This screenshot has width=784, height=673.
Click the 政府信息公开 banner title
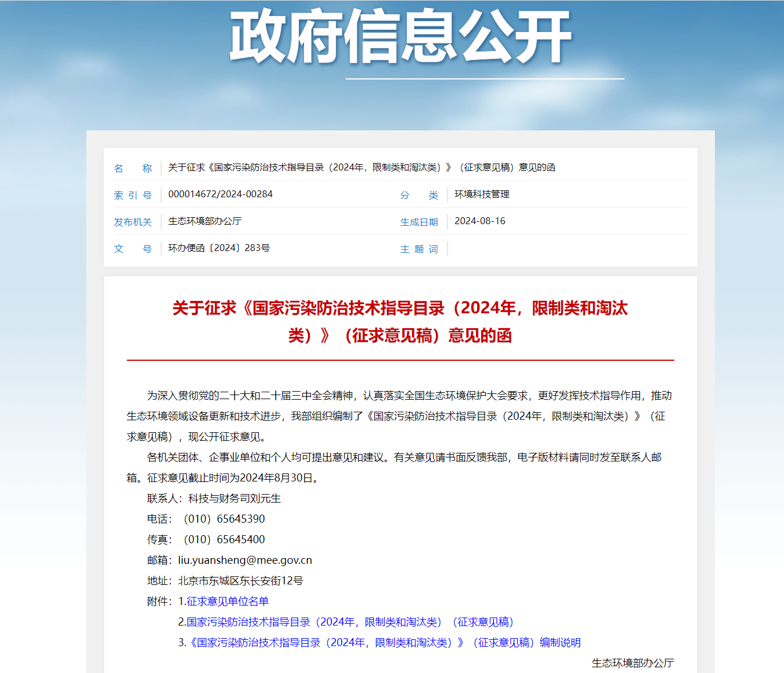(400, 37)
